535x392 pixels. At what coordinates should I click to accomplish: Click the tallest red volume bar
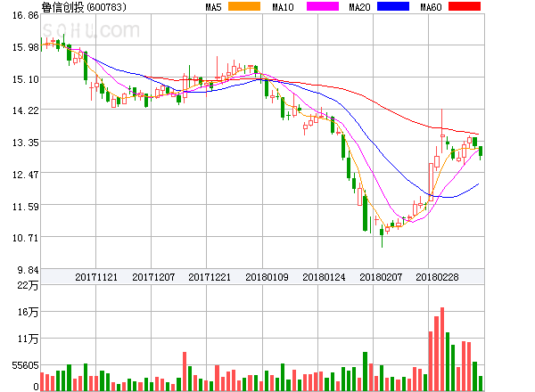pyautogui.click(x=442, y=349)
